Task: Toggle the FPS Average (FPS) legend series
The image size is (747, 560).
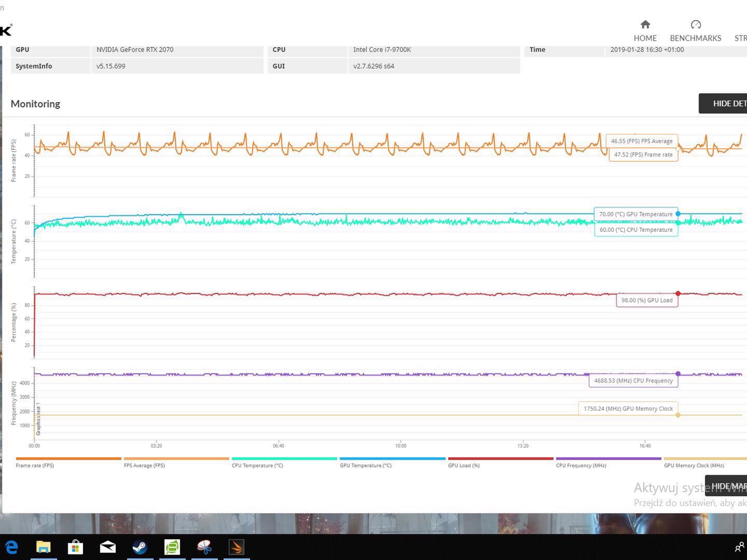Action: coord(176,463)
